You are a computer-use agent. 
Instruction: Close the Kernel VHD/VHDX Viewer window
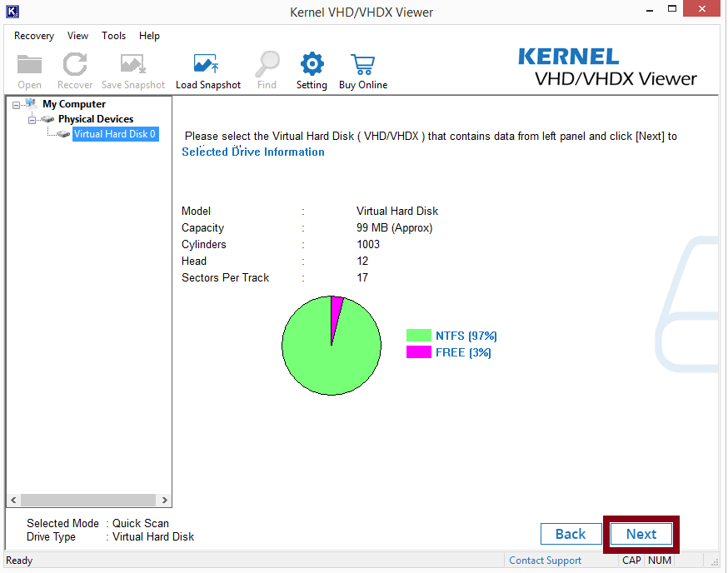(701, 9)
